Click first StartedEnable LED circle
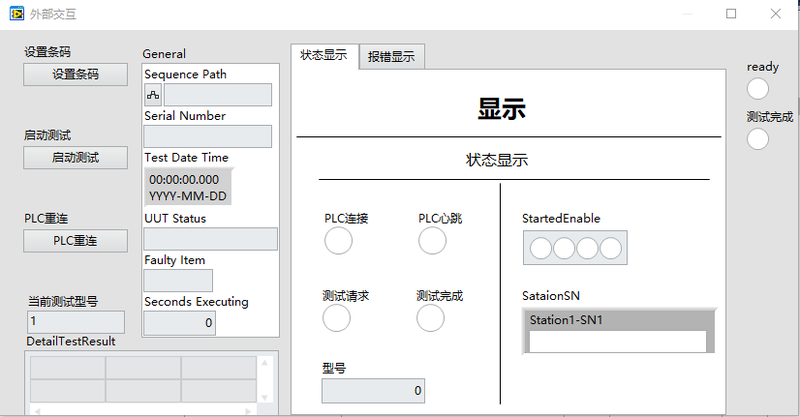Screen dimensions: 800x417 click(541, 248)
